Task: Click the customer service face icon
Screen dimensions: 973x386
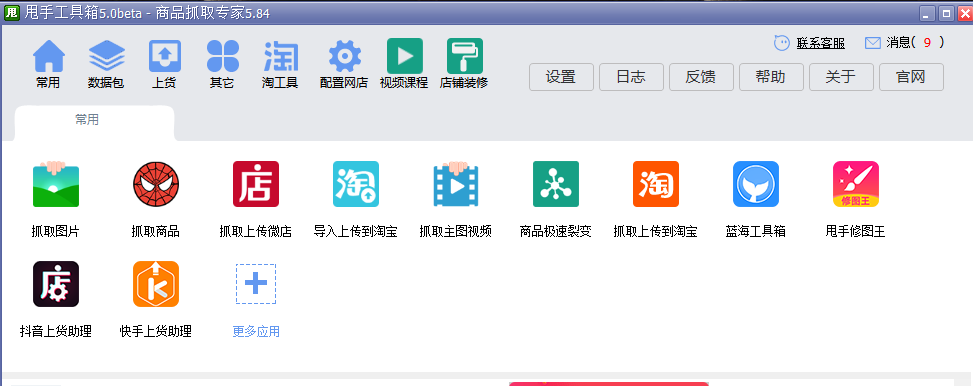Action: [x=782, y=43]
